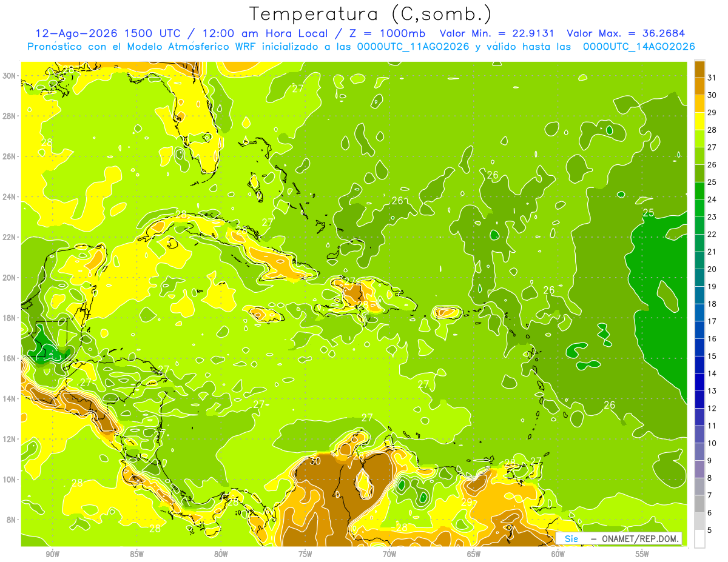Select the 'Valor Max. = 36.2684' readout
This screenshot has width=728, height=562.
coord(627,33)
